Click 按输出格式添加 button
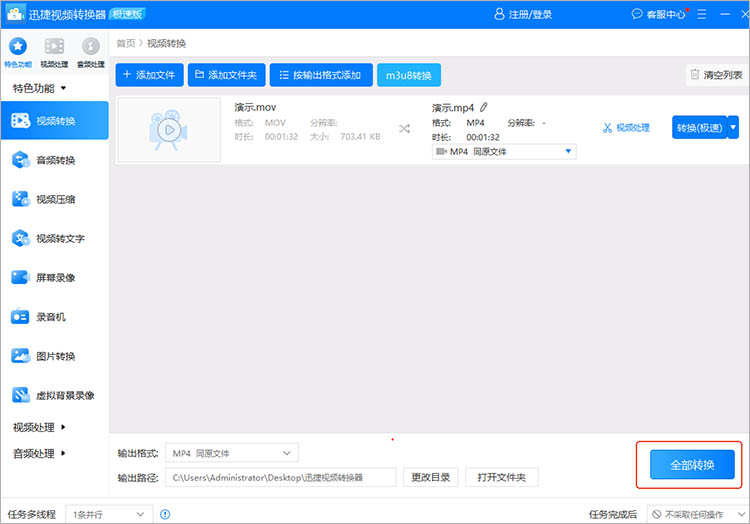The height and width of the screenshot is (524, 750). click(321, 75)
